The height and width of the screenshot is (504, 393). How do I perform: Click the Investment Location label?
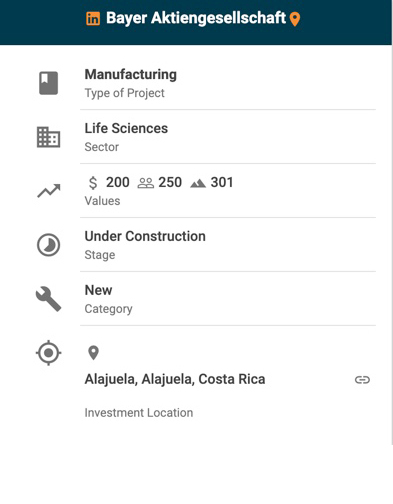(139, 413)
